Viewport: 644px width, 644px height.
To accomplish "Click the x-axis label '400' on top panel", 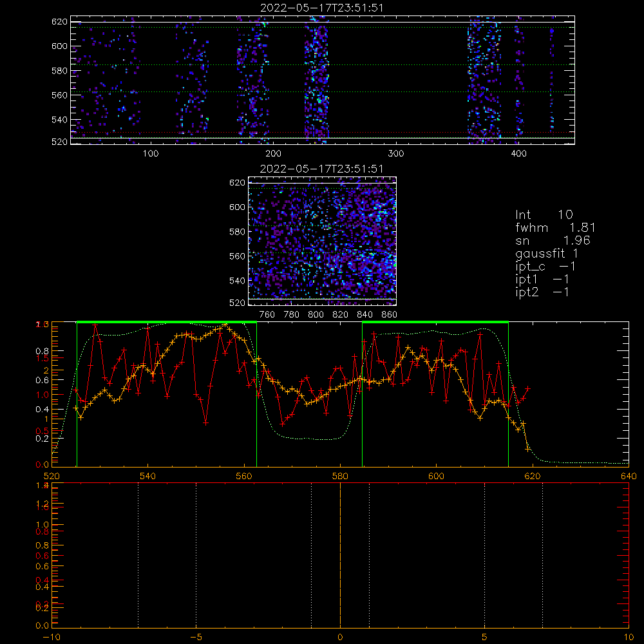I will point(518,154).
